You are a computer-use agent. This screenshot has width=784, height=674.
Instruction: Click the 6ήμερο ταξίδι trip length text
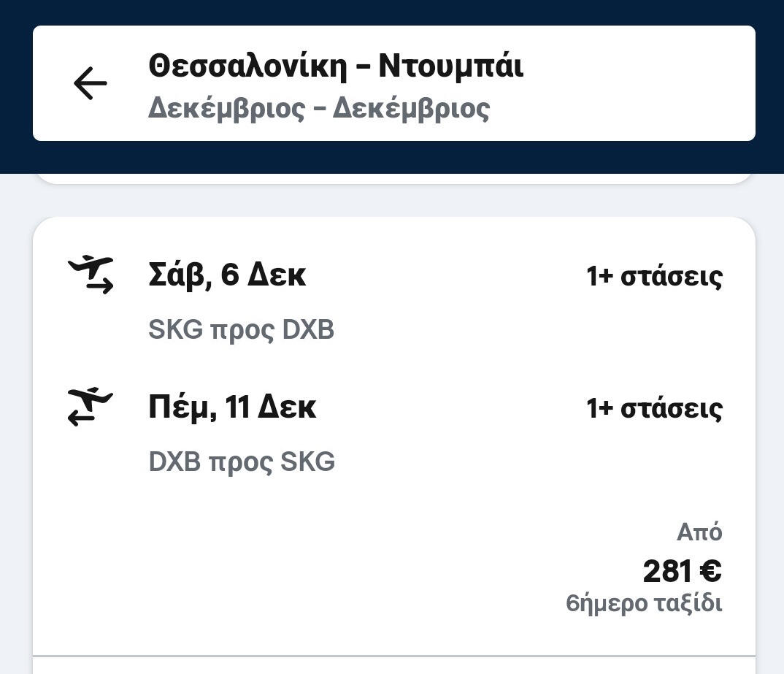coord(644,604)
